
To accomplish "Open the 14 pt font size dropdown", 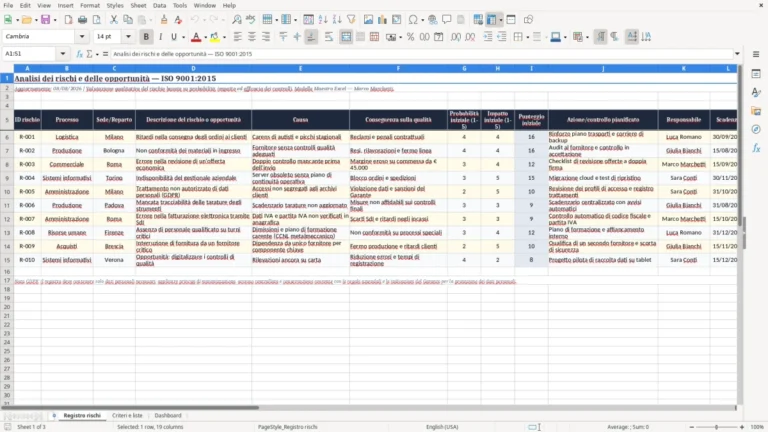I will [128, 36].
